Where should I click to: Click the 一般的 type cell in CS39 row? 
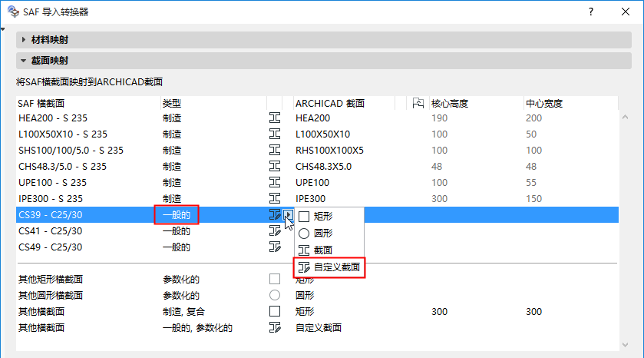pyautogui.click(x=177, y=214)
